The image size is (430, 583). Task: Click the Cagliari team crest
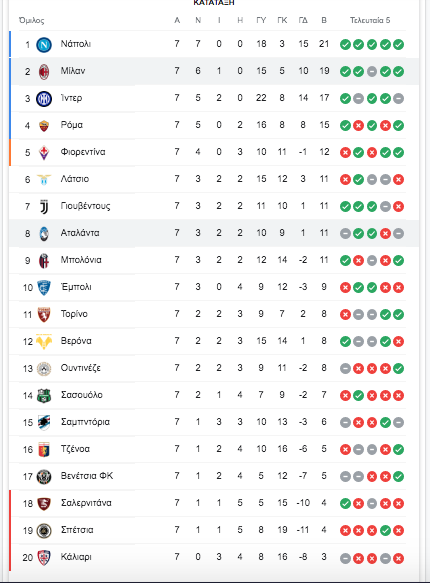click(x=44, y=557)
